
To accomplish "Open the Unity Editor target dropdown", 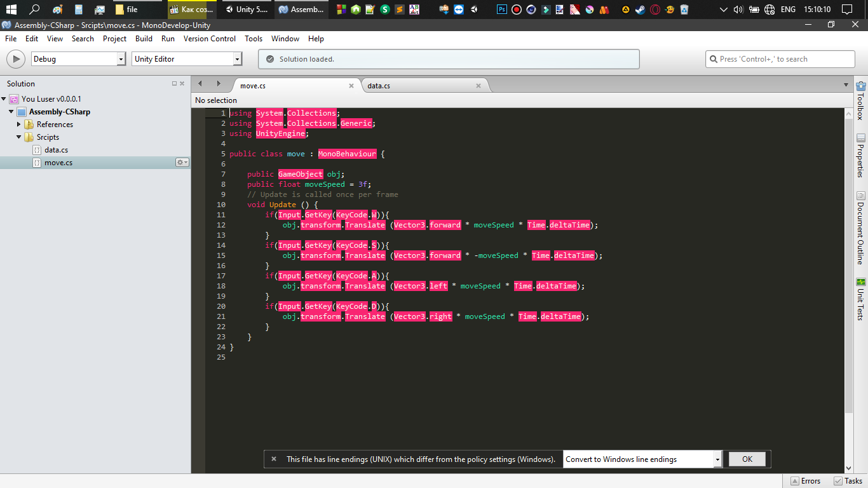I will pyautogui.click(x=187, y=59).
